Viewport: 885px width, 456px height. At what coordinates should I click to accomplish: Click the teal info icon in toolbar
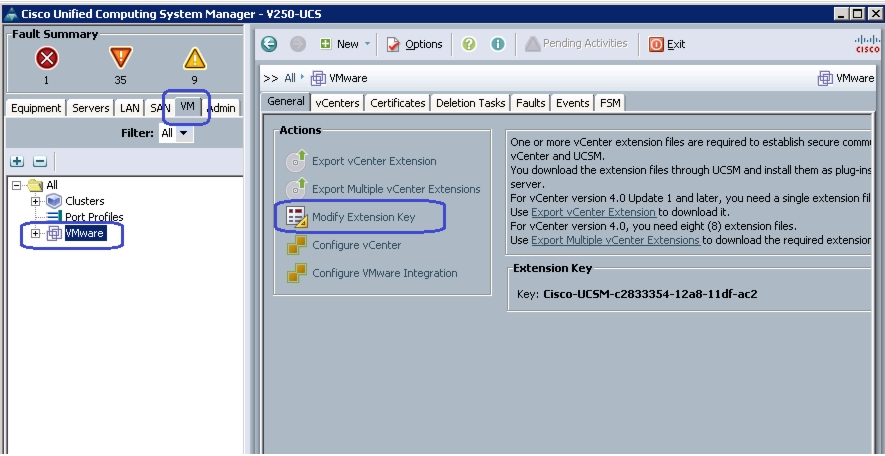pyautogui.click(x=497, y=44)
